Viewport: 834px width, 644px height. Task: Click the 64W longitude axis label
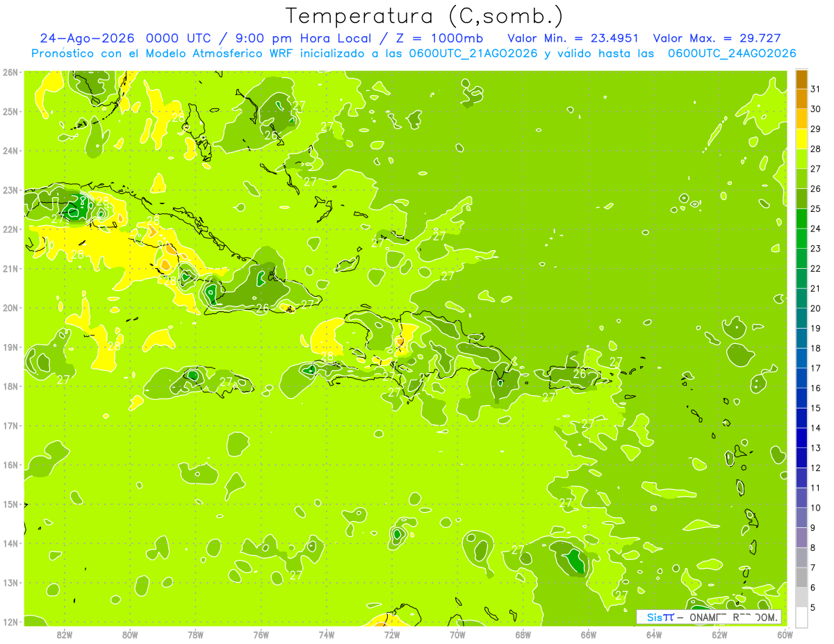click(654, 634)
